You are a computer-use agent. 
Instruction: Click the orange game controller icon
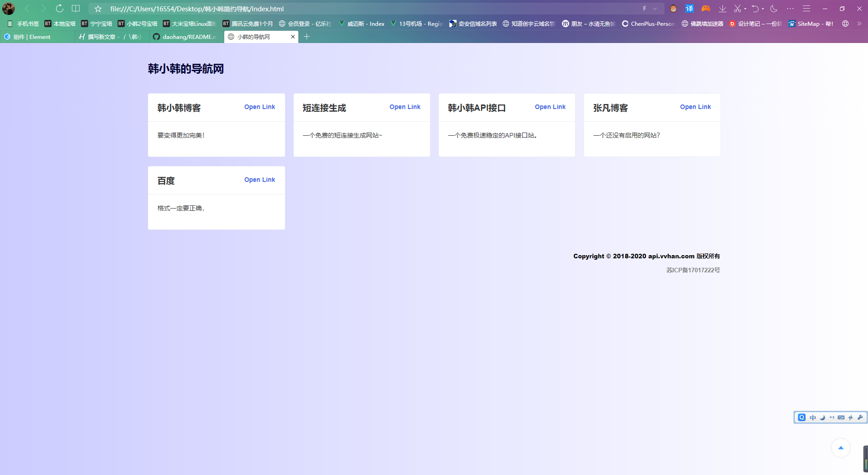[706, 9]
